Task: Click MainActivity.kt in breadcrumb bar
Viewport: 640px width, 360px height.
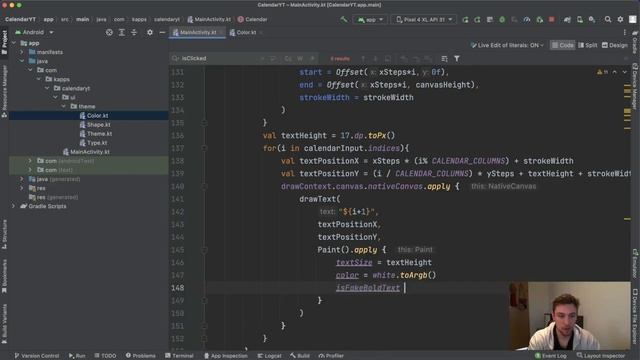Action: click(x=209, y=20)
